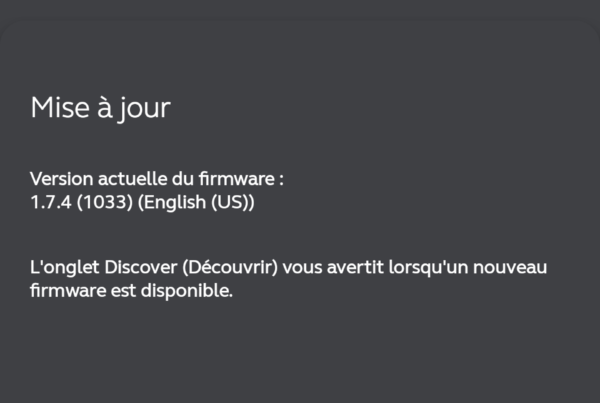Click the word 'disponible.' in the last line
Viewport: 600px width, 403px height.
click(187, 291)
